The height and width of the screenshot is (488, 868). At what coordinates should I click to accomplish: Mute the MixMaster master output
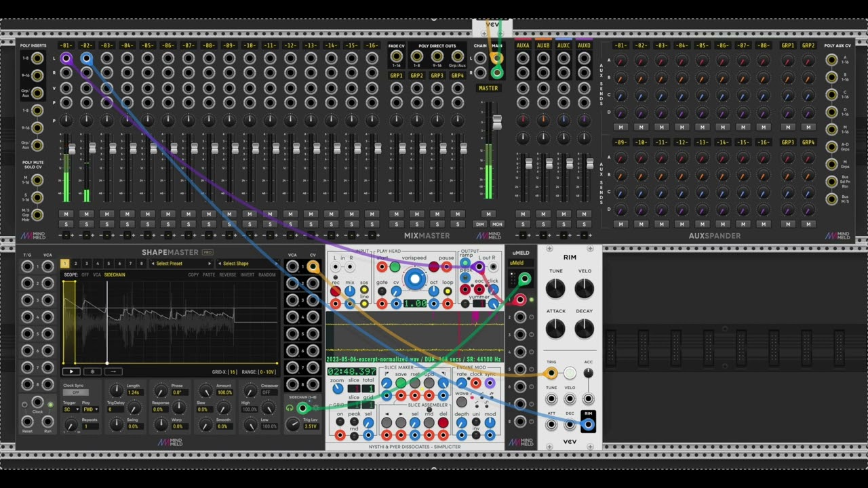(x=488, y=214)
